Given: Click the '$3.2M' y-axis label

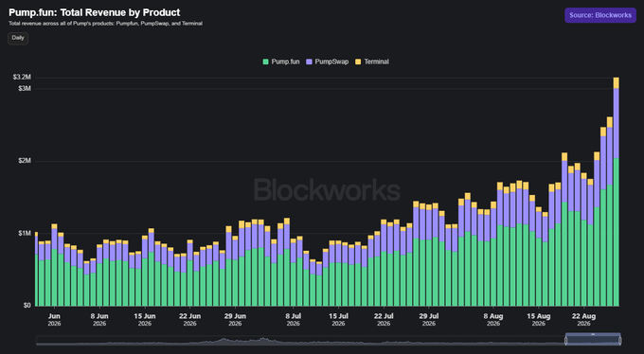Looking at the screenshot, I should tap(22, 78).
